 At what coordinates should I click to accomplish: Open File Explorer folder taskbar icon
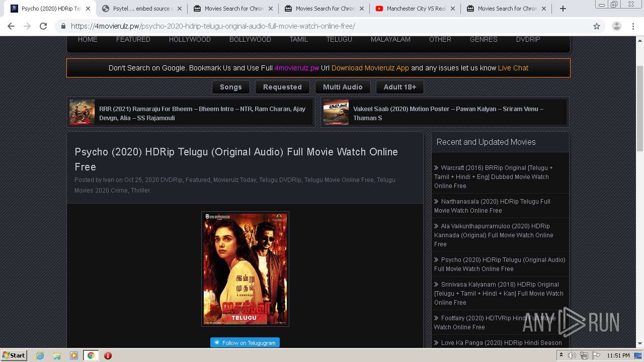click(57, 355)
